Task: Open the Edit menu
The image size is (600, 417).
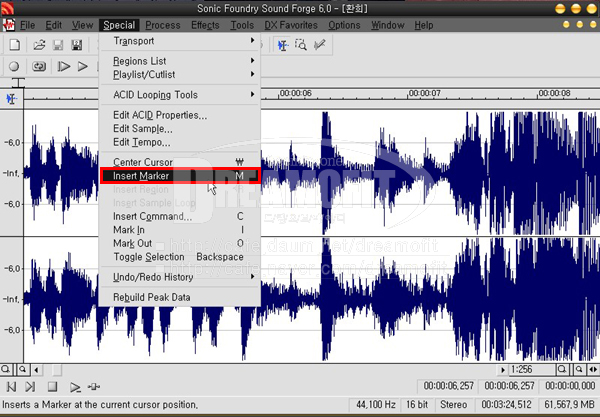Action: pyautogui.click(x=54, y=25)
